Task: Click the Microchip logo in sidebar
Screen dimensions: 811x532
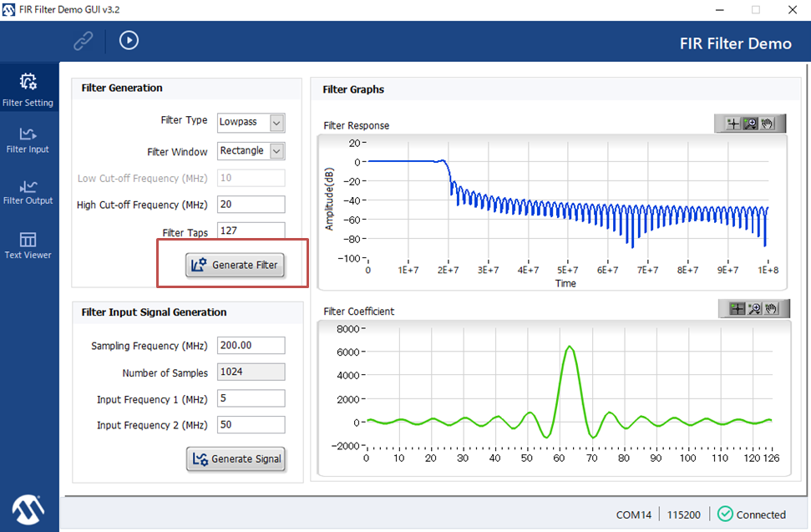Action: pyautogui.click(x=28, y=509)
